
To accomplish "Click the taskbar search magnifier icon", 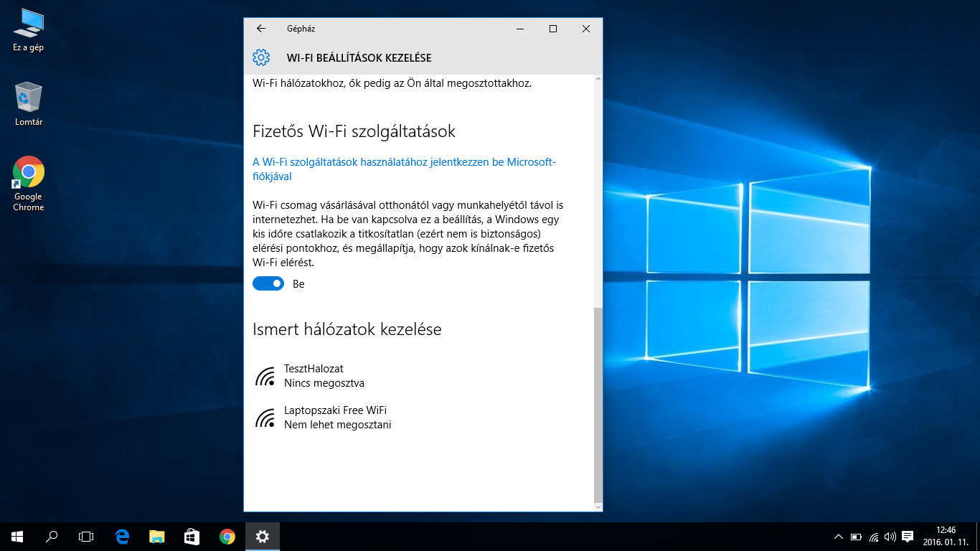I will tap(52, 536).
